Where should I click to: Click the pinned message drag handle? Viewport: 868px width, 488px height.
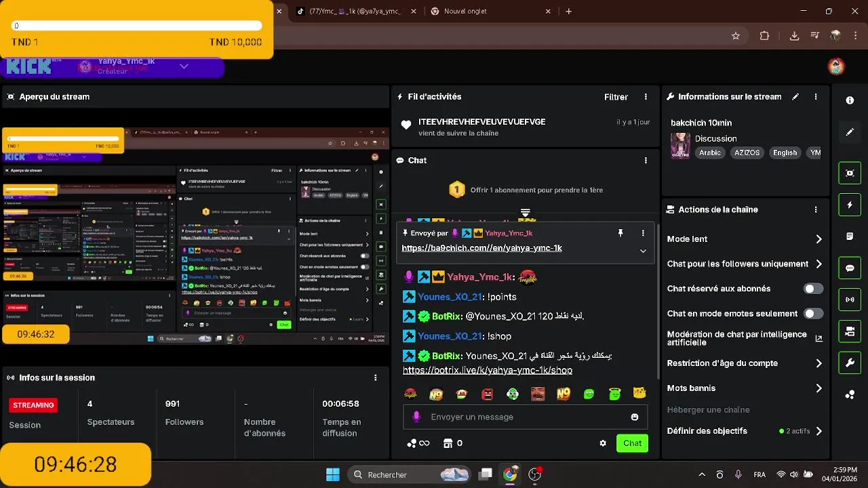click(525, 213)
